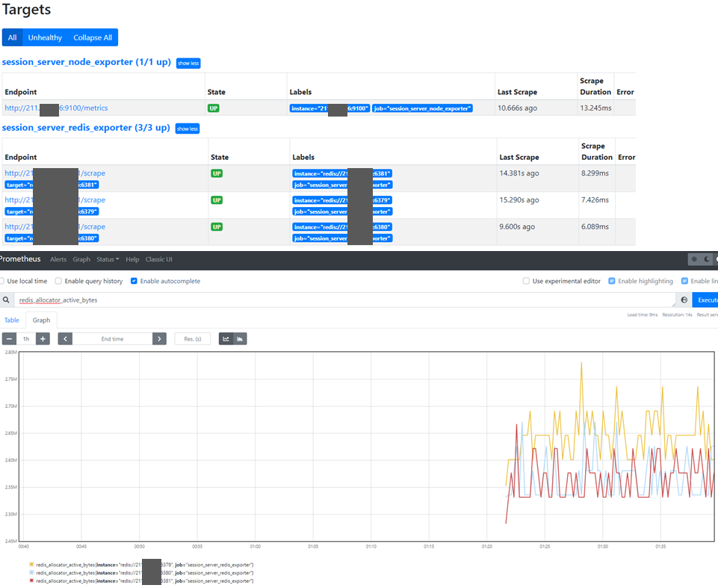Filter targets to Unhealthy
Screen dimensions: 718x588
click(x=45, y=37)
